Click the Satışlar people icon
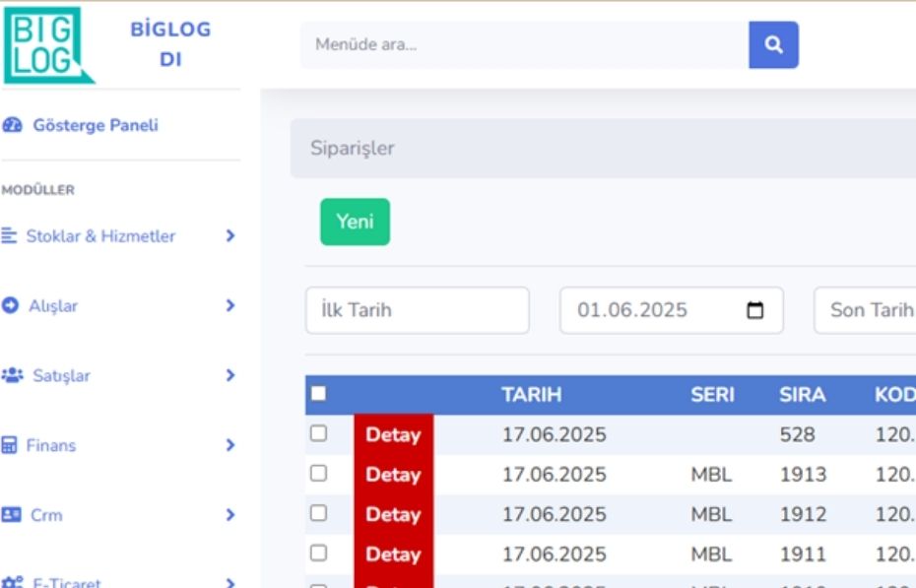This screenshot has height=588, width=916. pyautogui.click(x=12, y=376)
